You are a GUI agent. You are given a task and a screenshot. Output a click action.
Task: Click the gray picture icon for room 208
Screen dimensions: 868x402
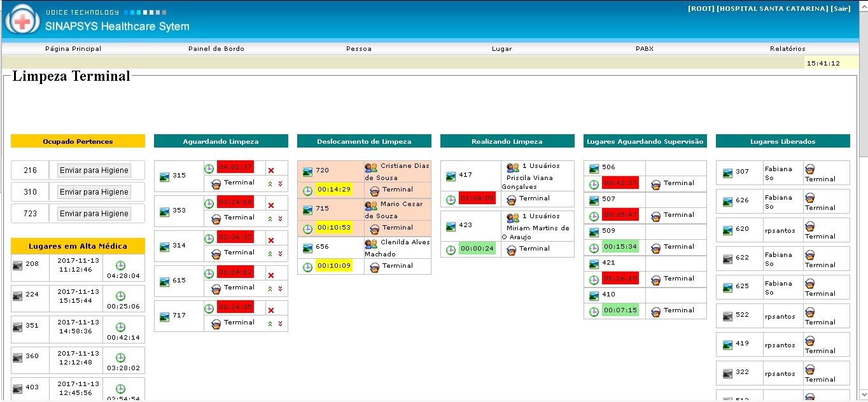pyautogui.click(x=17, y=265)
